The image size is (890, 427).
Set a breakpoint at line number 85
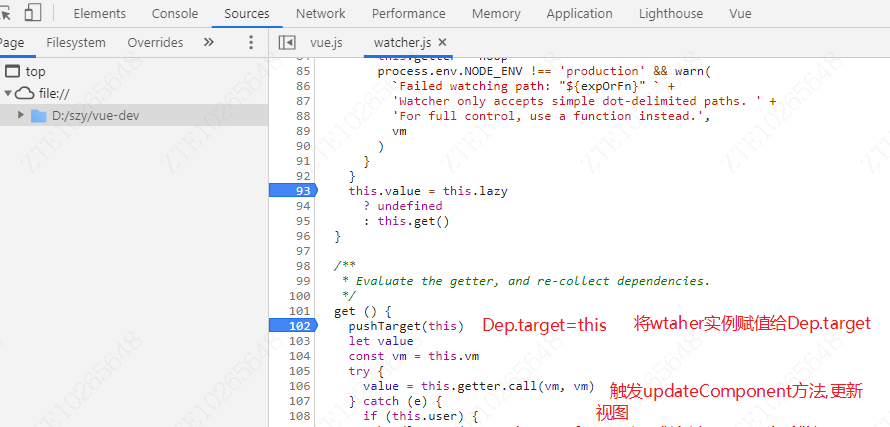click(x=303, y=71)
